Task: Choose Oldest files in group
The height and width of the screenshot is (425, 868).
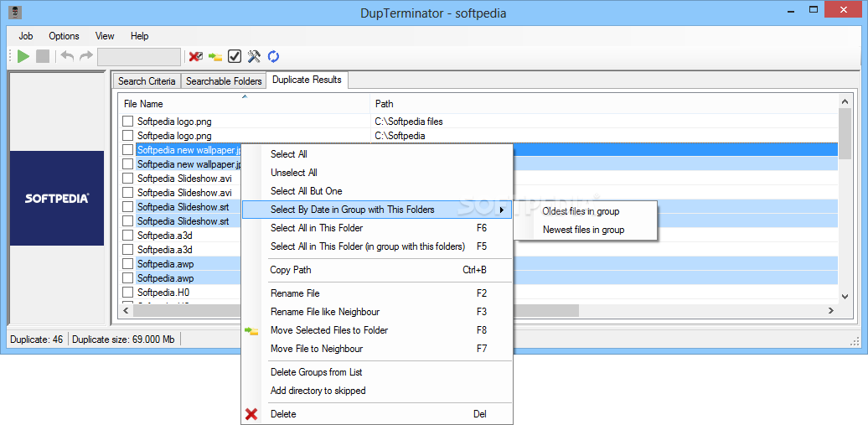Action: click(x=581, y=211)
